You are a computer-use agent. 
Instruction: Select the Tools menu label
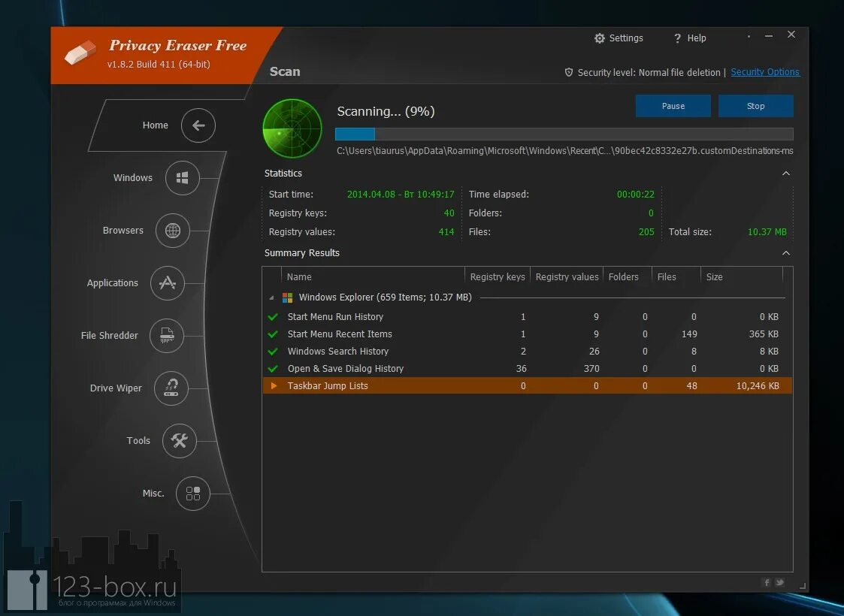point(138,441)
